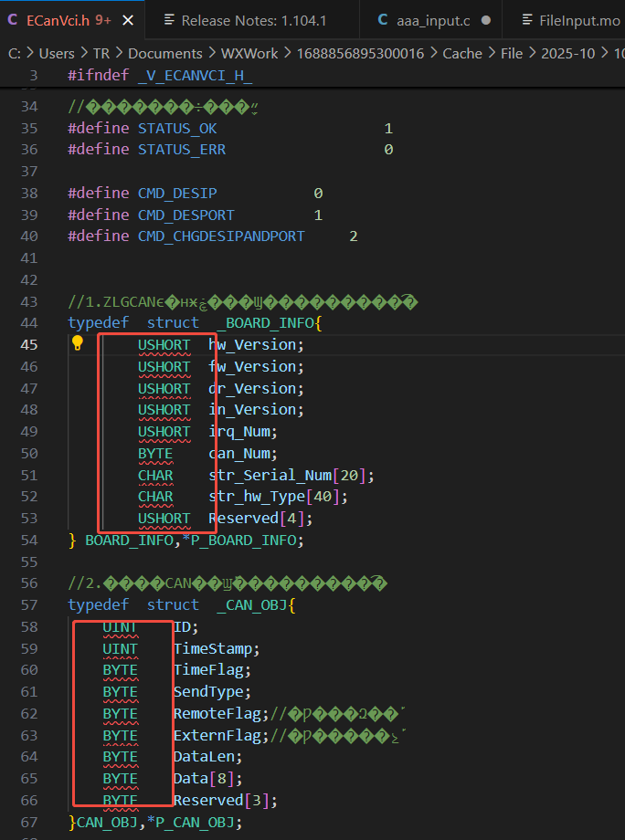Image resolution: width=625 pixels, height=840 pixels.
Task: Select the 2025-10 breadcrumb segment
Action: (x=568, y=54)
